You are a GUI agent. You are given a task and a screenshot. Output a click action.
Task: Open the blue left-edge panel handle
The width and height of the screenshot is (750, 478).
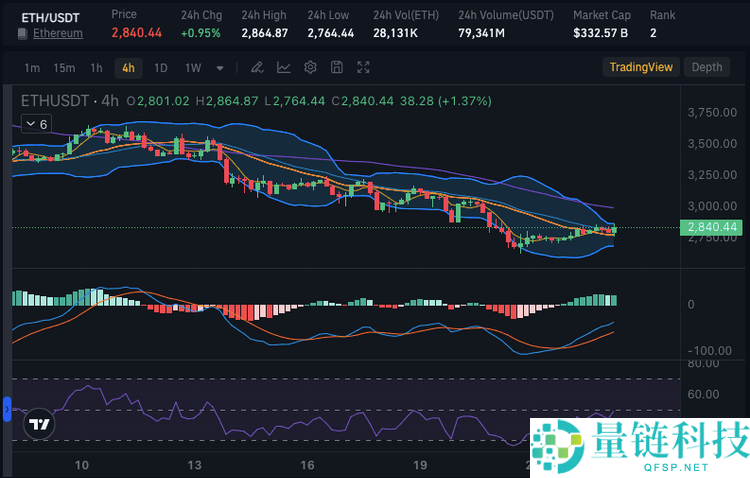click(x=5, y=408)
